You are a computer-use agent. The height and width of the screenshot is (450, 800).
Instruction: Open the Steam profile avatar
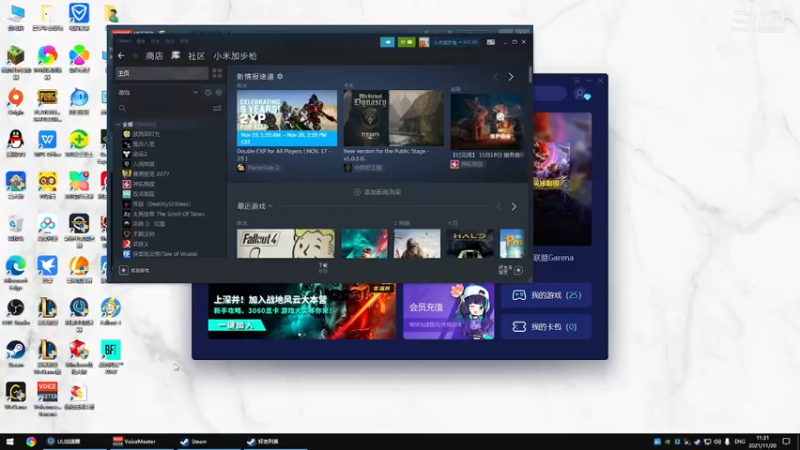click(x=424, y=42)
